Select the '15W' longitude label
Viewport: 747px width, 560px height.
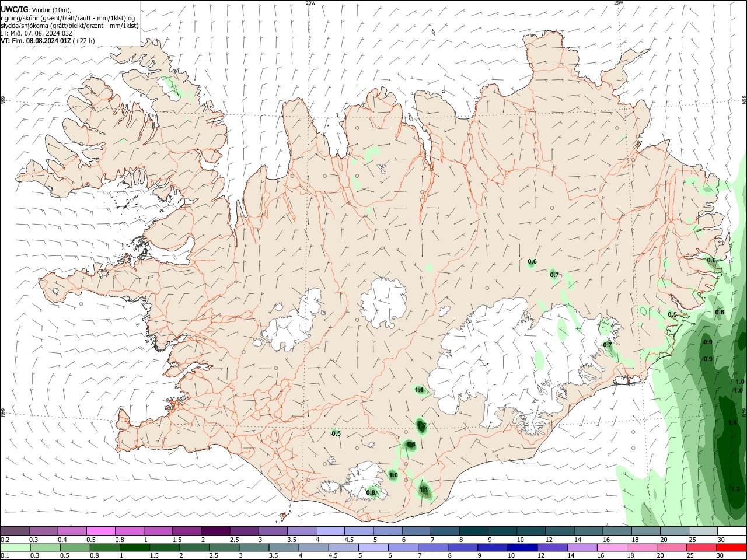[x=618, y=3]
